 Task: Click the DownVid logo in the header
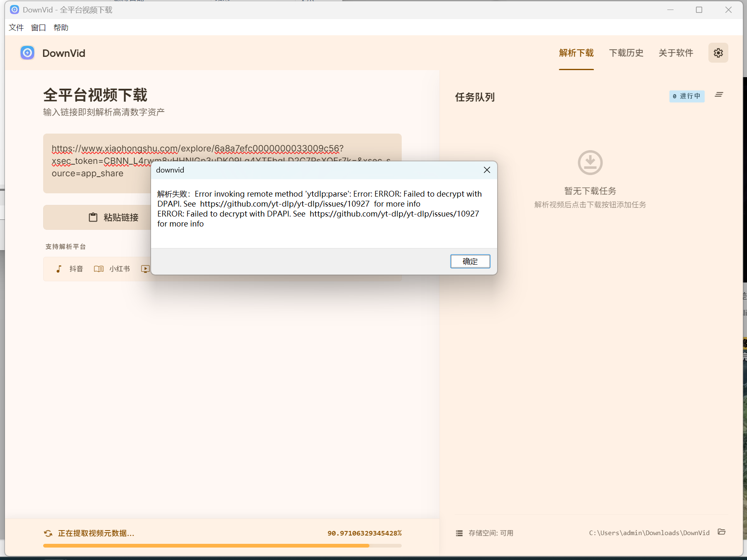(x=27, y=53)
